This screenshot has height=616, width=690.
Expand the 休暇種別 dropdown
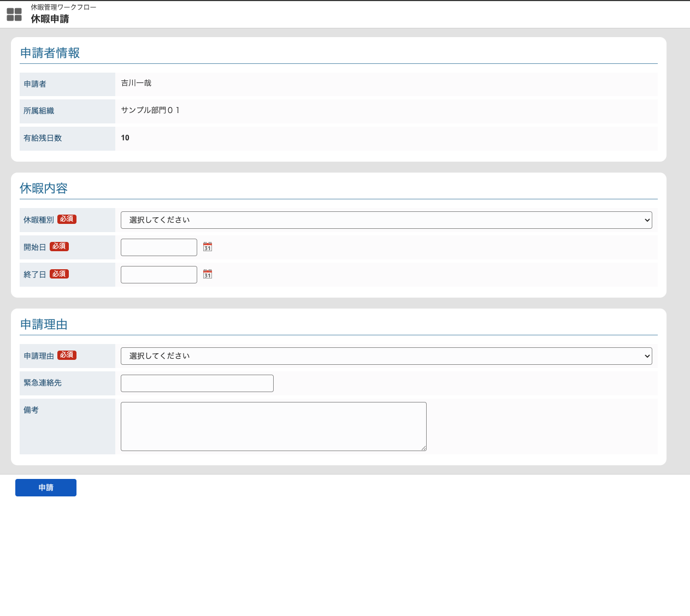pos(386,220)
